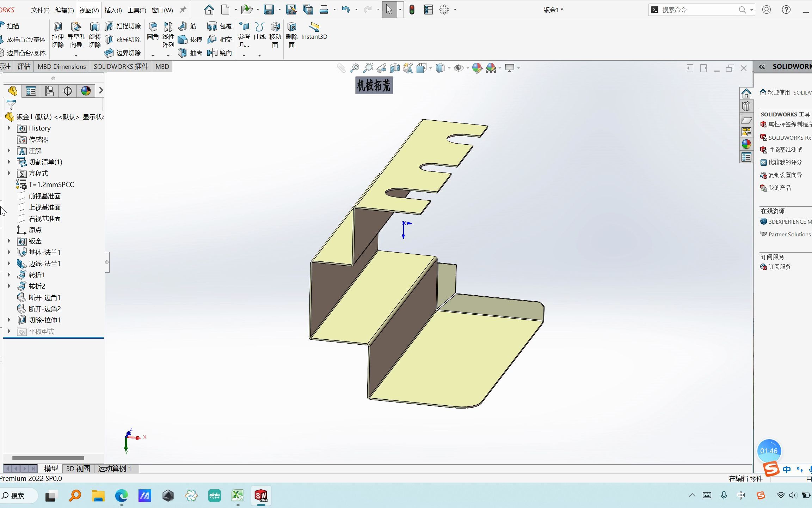Click the 订阅服务 link
Image resolution: width=812 pixels, height=508 pixels.
point(779,267)
